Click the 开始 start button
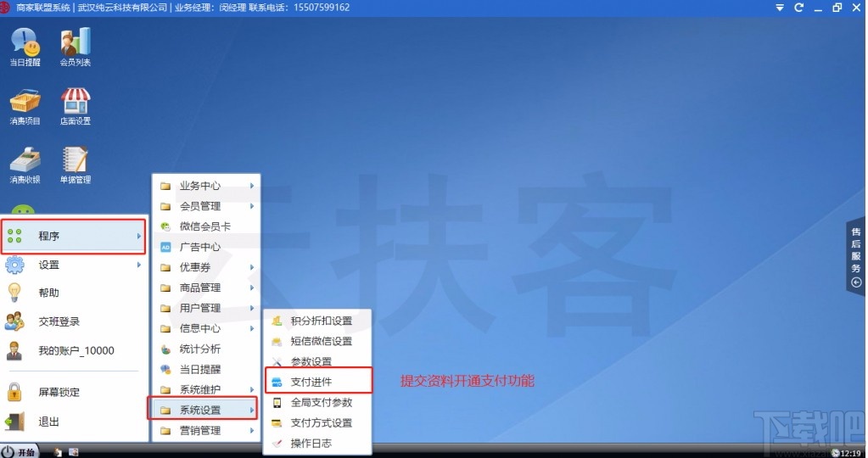 click(x=20, y=451)
